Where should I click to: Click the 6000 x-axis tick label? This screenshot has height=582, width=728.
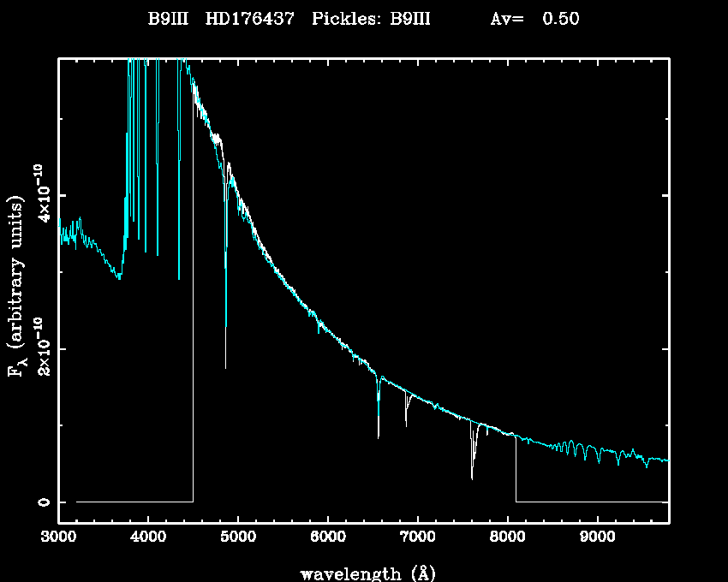(x=328, y=537)
